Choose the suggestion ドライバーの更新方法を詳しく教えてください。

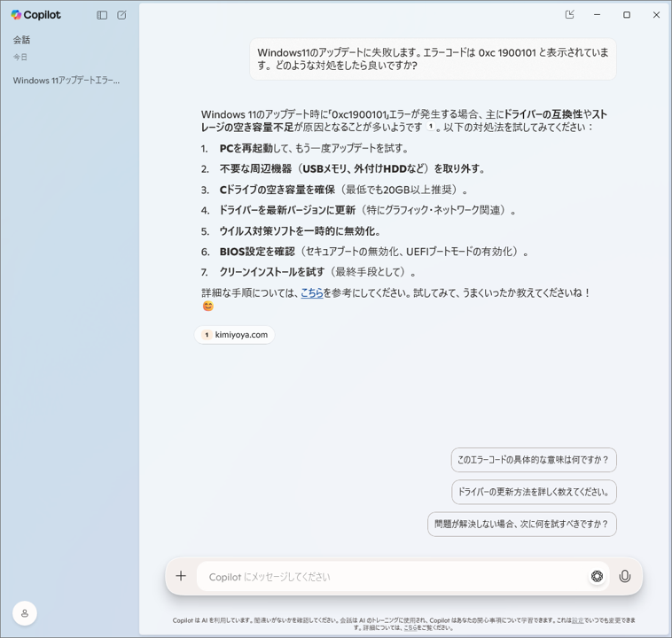tap(533, 492)
